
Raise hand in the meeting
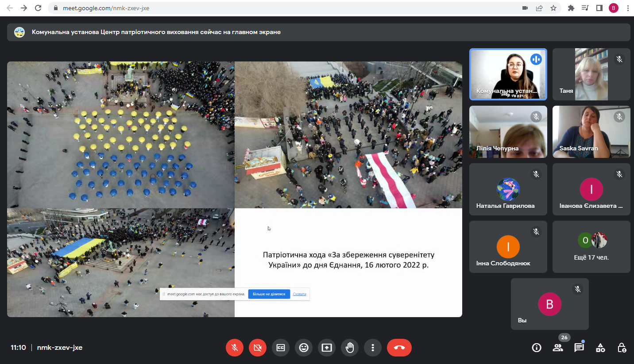click(x=350, y=348)
